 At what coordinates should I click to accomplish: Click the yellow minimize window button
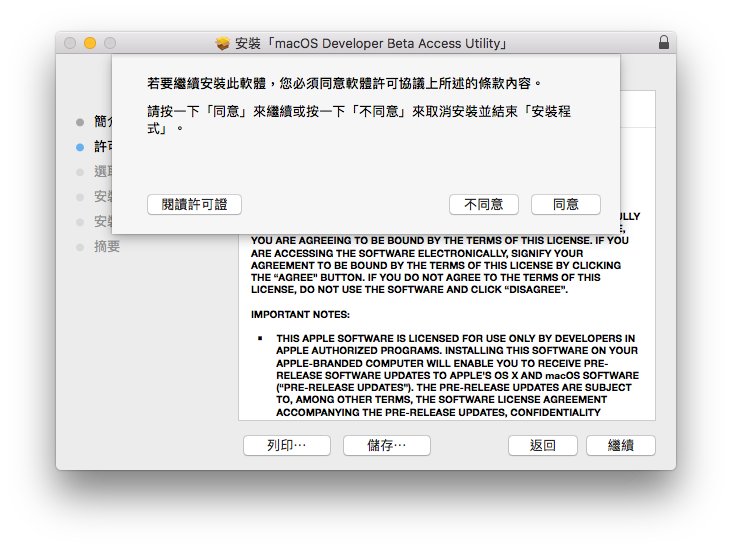tap(90, 43)
